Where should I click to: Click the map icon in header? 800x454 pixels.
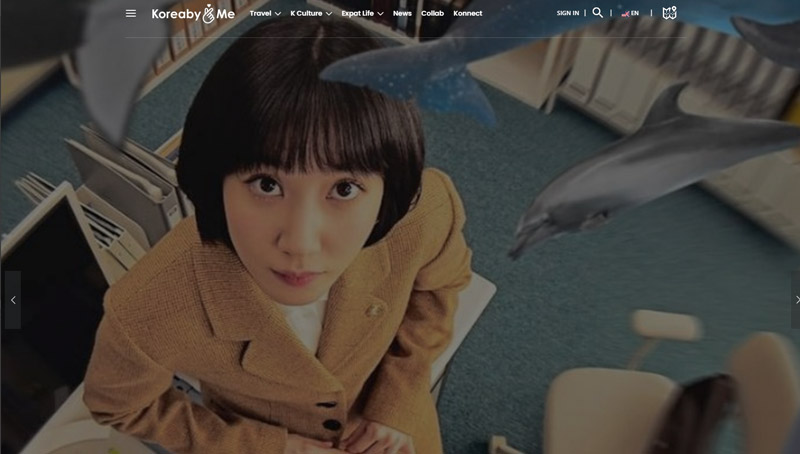click(669, 13)
